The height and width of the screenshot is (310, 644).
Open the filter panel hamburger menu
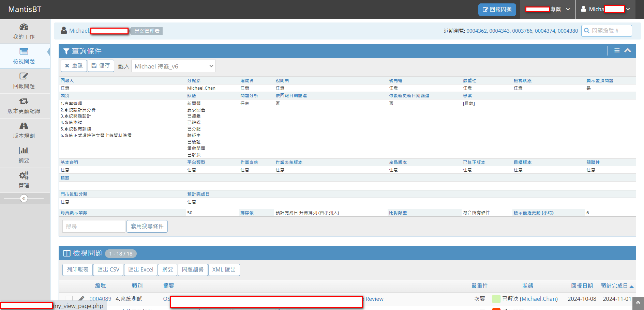[x=617, y=50]
